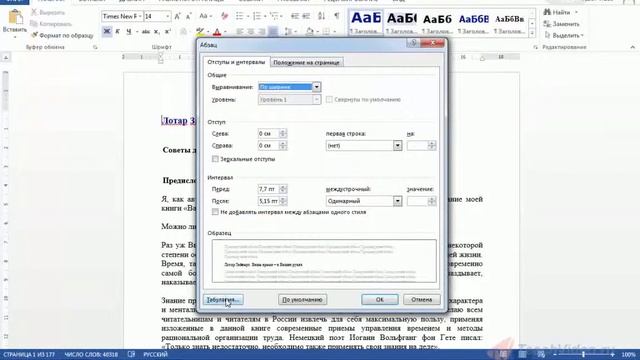Click 'ЧИСЛО СЛОВ: 40318' in status bar
The image size is (640, 360).
[91, 354]
